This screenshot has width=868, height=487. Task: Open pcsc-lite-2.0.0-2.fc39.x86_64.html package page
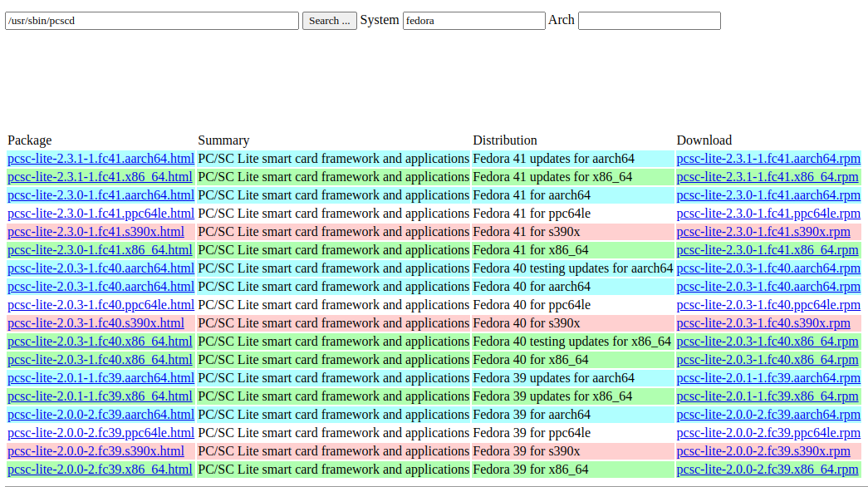click(100, 470)
